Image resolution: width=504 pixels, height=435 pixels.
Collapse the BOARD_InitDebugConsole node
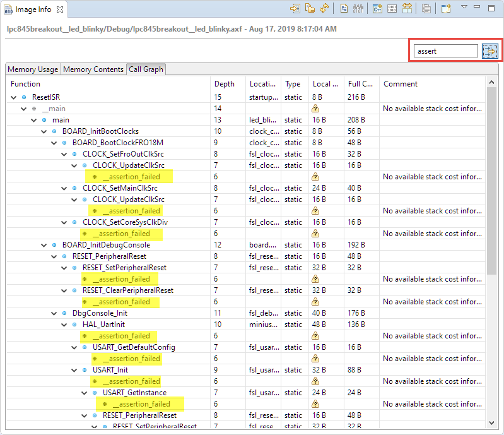click(x=44, y=245)
